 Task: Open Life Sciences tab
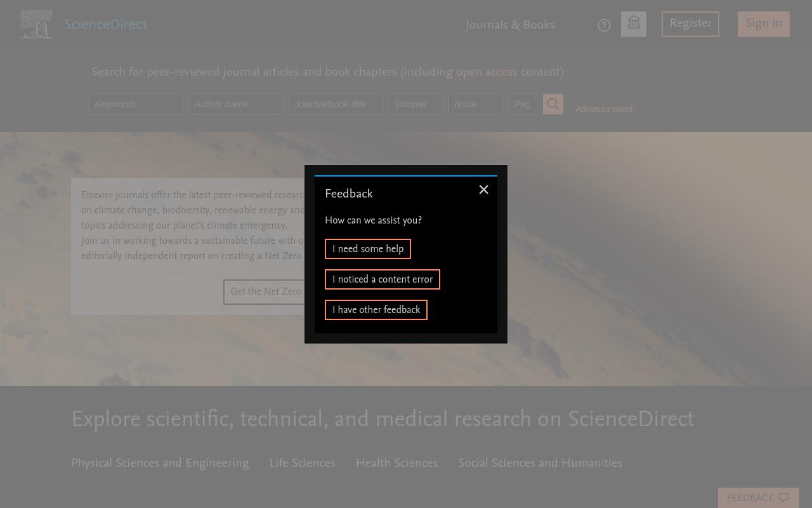coord(303,464)
